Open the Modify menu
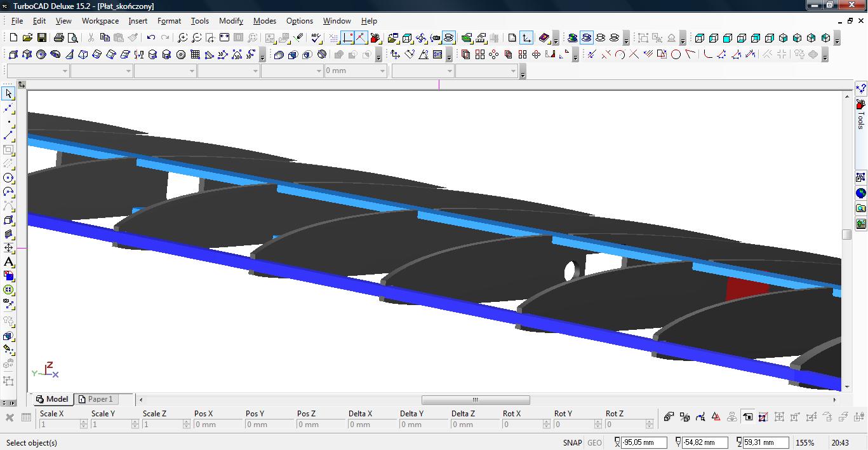The height and width of the screenshot is (450, 868). point(231,21)
